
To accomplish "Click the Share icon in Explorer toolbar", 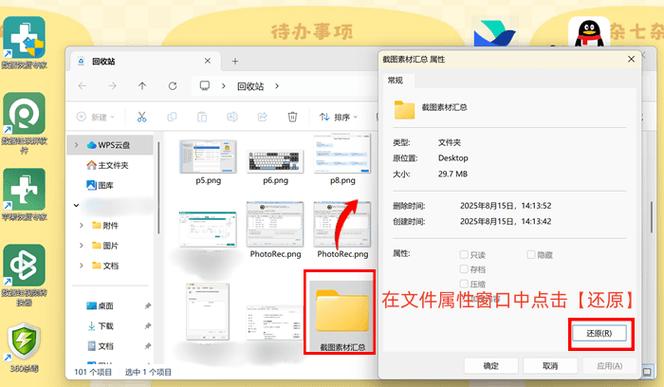I will click(262, 117).
